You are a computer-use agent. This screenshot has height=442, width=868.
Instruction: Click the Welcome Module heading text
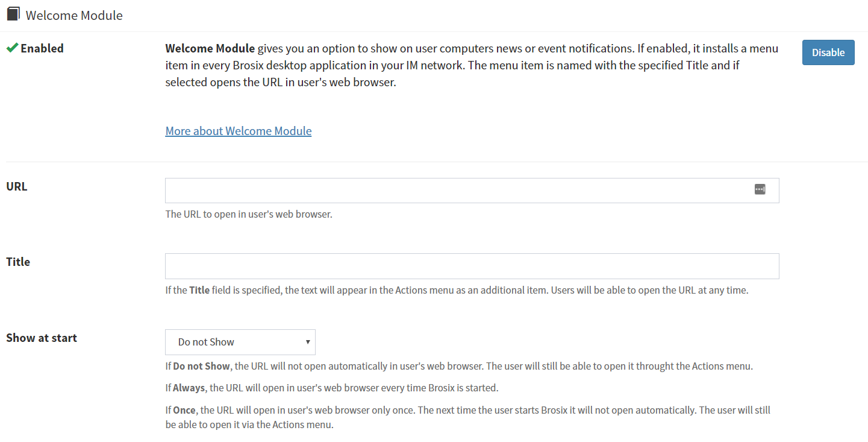[74, 15]
